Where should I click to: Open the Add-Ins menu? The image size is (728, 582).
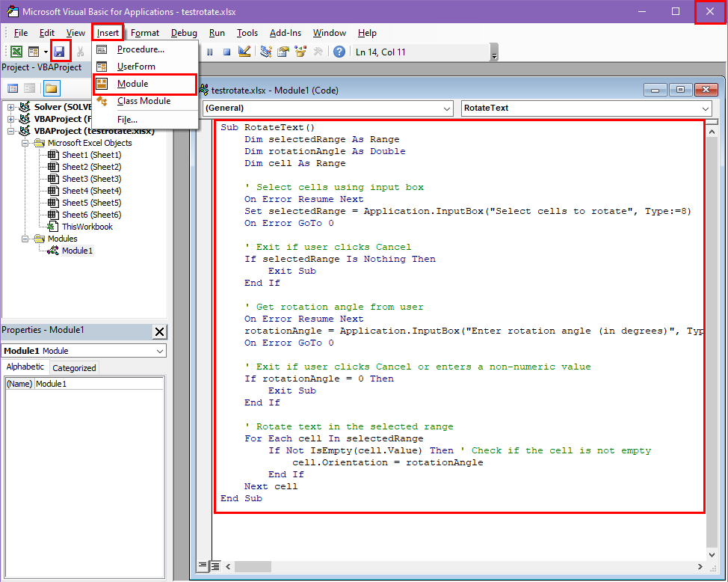pos(286,33)
